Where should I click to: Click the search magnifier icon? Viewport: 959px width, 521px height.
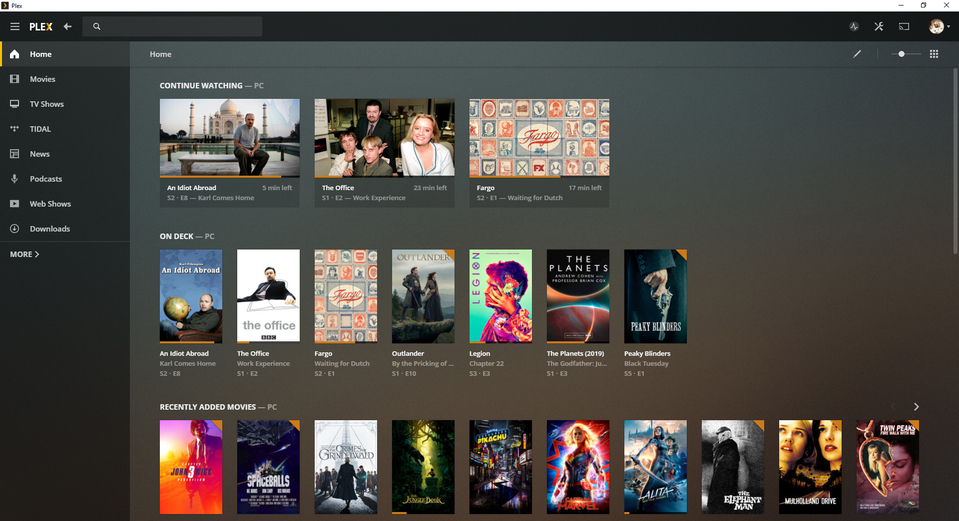coord(97,26)
